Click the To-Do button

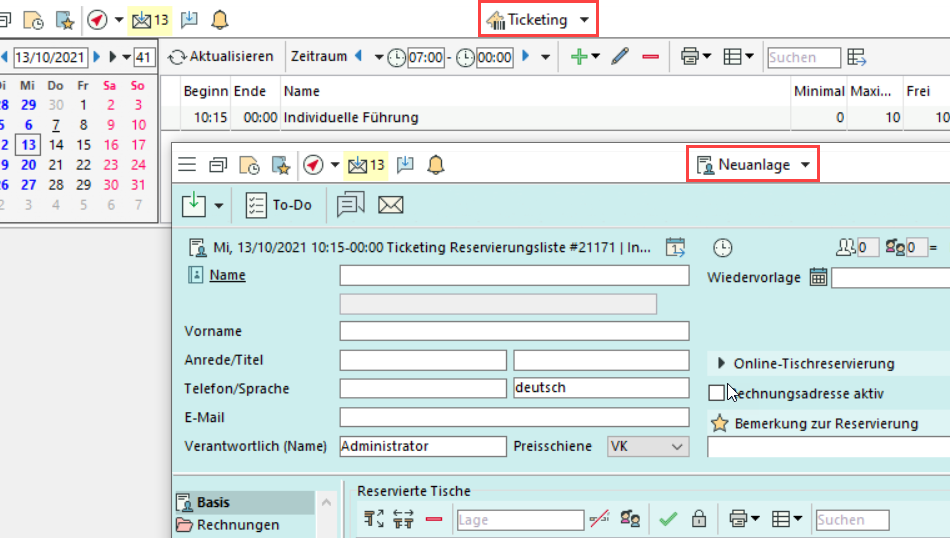(x=279, y=205)
